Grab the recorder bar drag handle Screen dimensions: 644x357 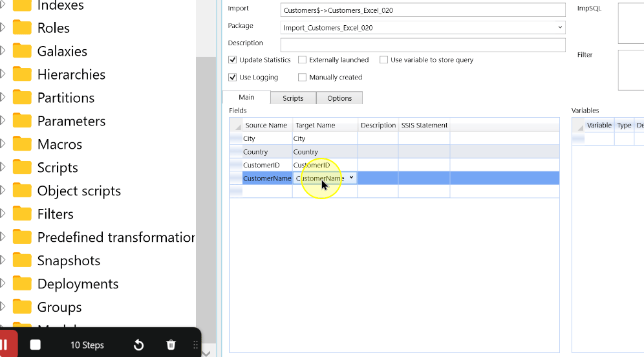pos(195,345)
